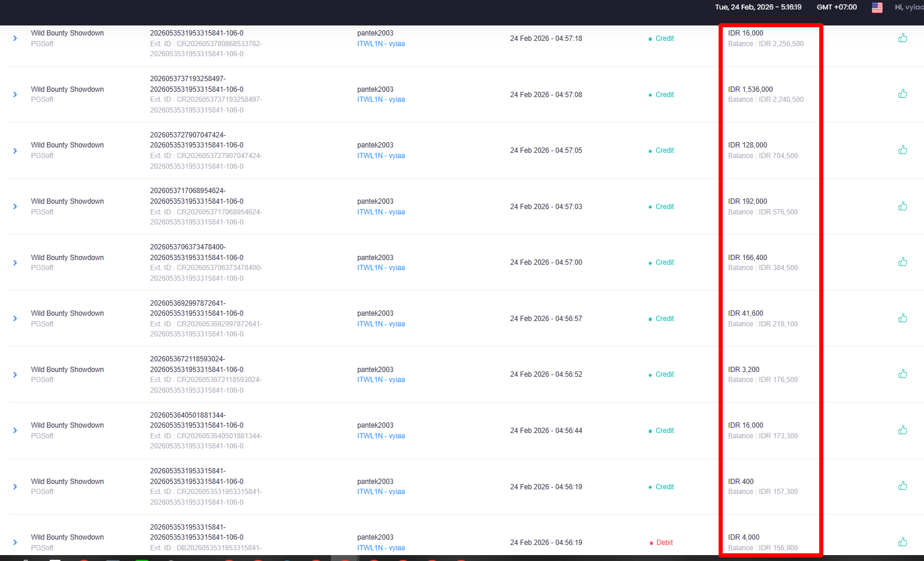924x561 pixels.
Task: Expand the 04:57:08 transaction row
Action: click(x=15, y=95)
